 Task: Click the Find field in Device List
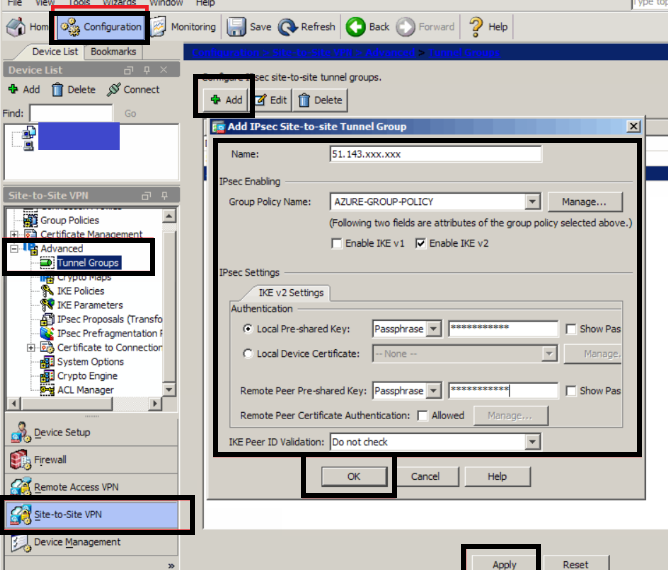pyautogui.click(x=71, y=113)
